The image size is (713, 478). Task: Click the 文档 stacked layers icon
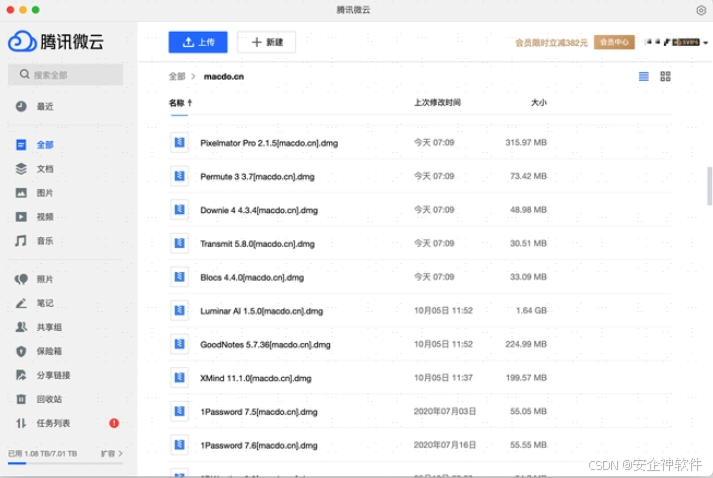(21, 169)
